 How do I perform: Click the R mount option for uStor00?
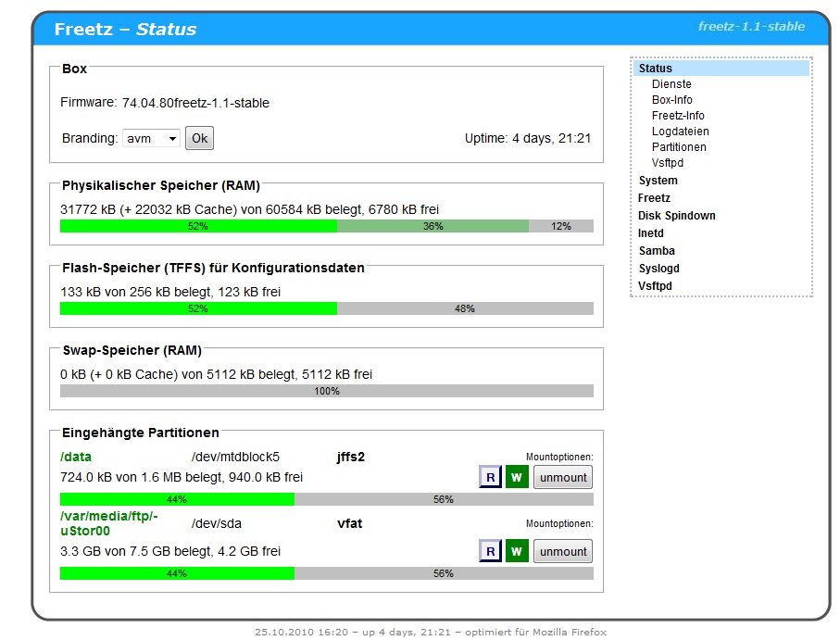point(489,551)
